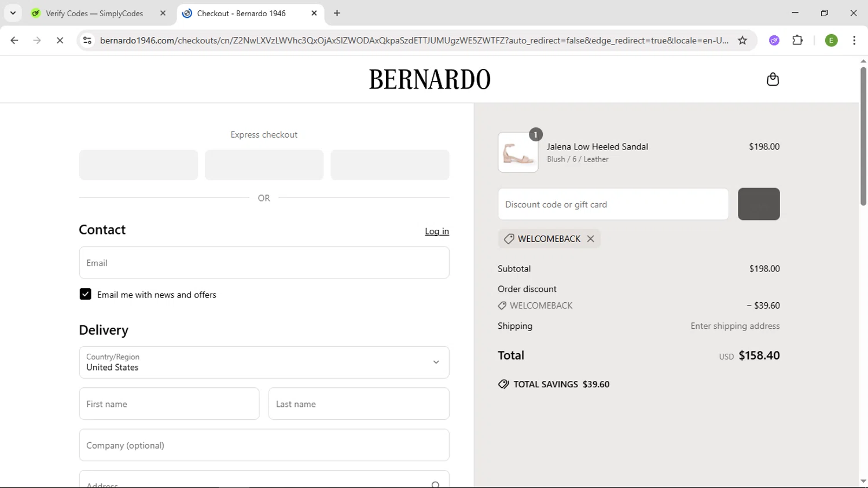
Task: Bookmark this page with the star icon
Action: pyautogui.click(x=742, y=40)
